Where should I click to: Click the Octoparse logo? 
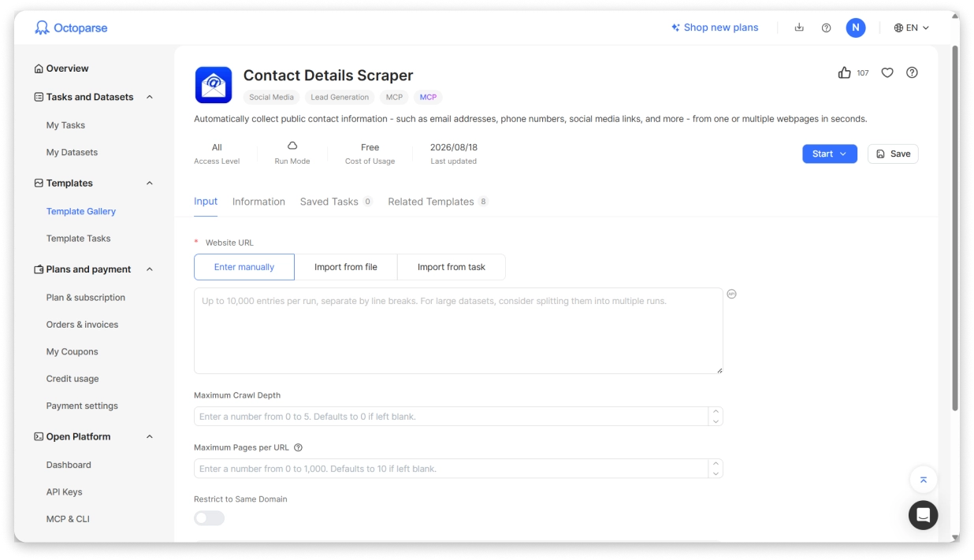click(71, 28)
